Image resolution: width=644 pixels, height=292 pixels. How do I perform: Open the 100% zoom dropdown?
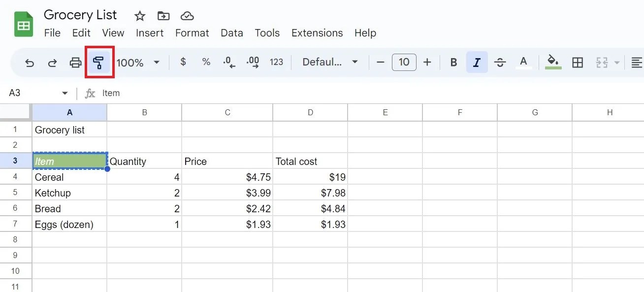tap(138, 63)
